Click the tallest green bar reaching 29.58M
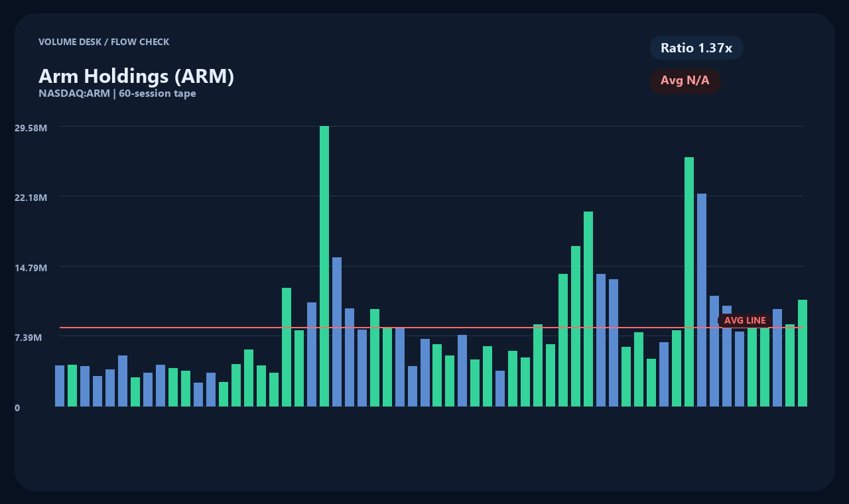 click(324, 266)
